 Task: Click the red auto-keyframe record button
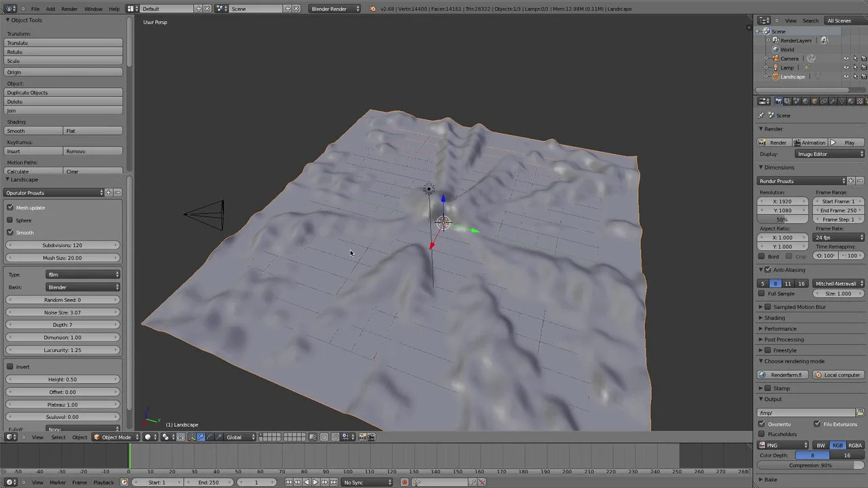(405, 483)
